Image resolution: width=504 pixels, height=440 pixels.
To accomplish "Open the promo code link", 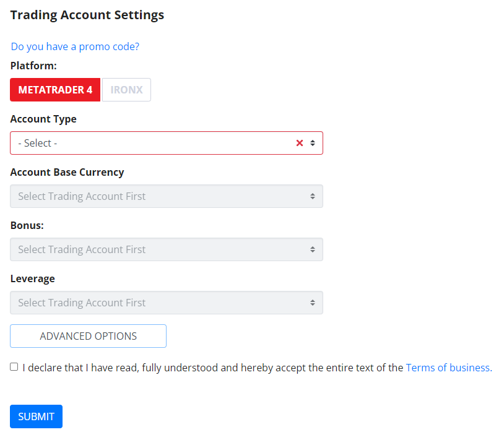I will 75,46.
